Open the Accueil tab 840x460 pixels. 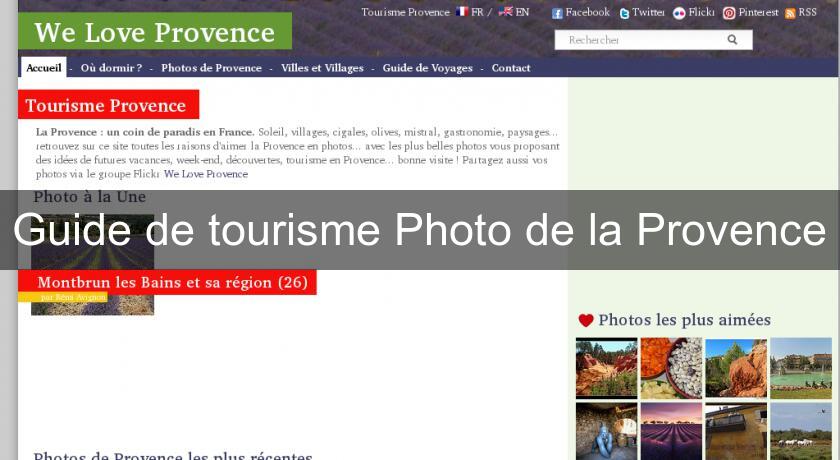click(x=44, y=67)
